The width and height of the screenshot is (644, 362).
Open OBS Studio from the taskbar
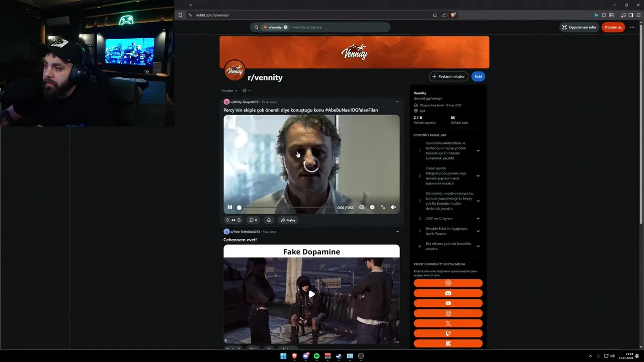point(361,356)
